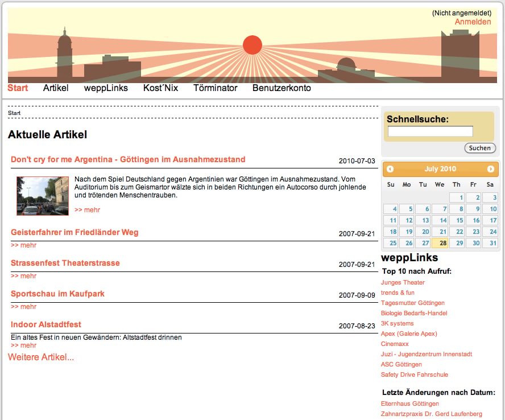The width and height of the screenshot is (505, 420).
Task: Read more of the Argentina article
Action: 87,210
